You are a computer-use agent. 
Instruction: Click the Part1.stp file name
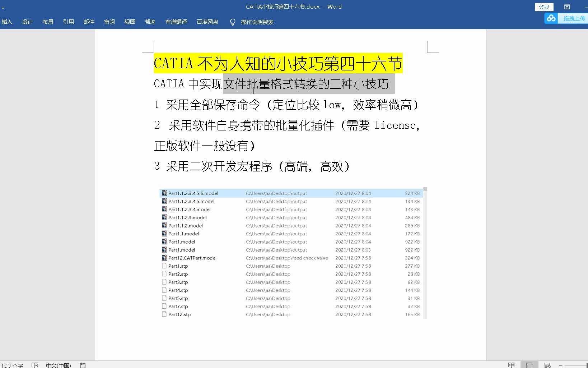click(178, 266)
